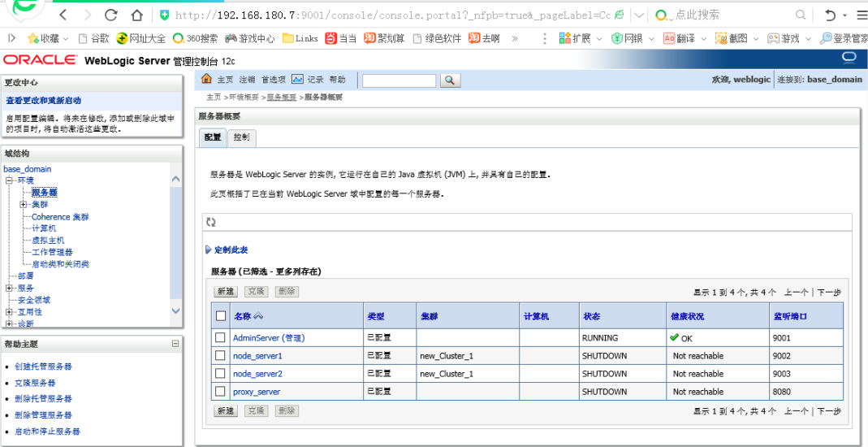Click the record (记录) chart icon
Viewport: 868px width, 447px height.
pyautogui.click(x=297, y=80)
